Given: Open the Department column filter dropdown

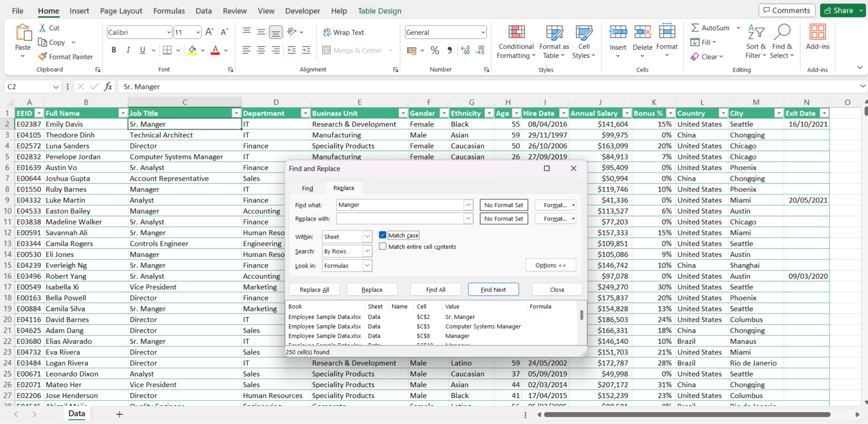Looking at the screenshot, I should coord(305,114).
